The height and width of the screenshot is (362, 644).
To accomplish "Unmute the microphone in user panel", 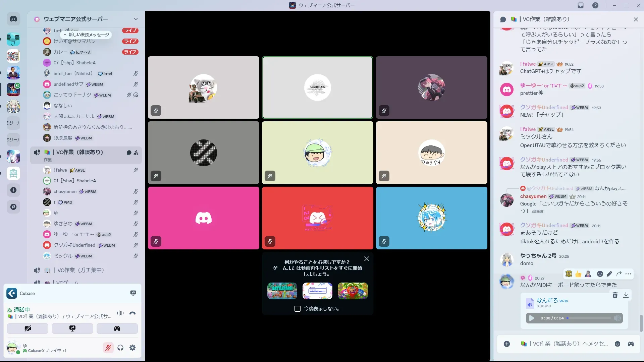I will tap(108, 348).
